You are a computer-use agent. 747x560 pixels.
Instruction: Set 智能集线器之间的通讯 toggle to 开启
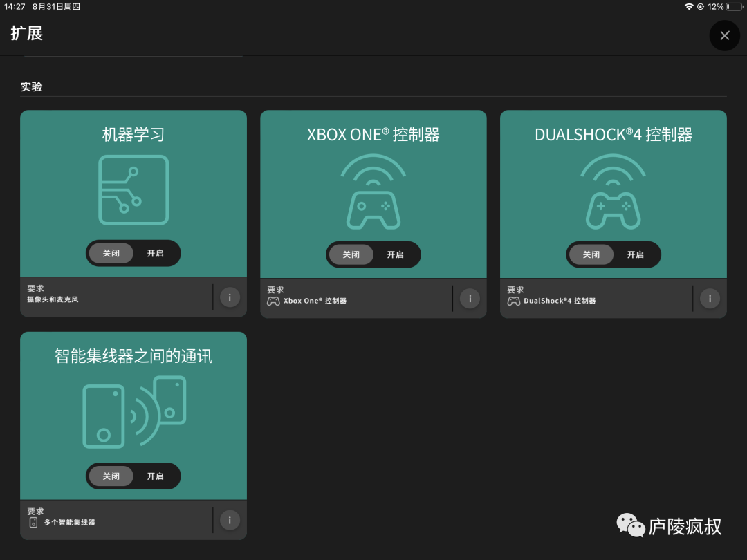click(x=156, y=476)
